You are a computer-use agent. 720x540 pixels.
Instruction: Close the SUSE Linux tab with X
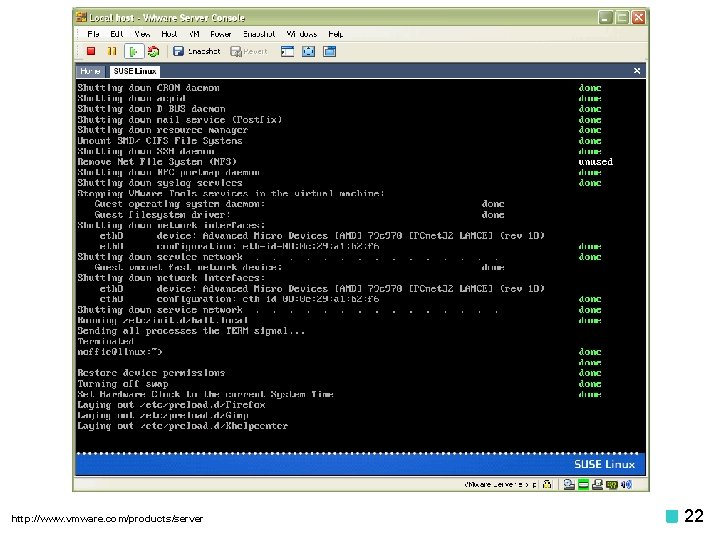pos(636,71)
